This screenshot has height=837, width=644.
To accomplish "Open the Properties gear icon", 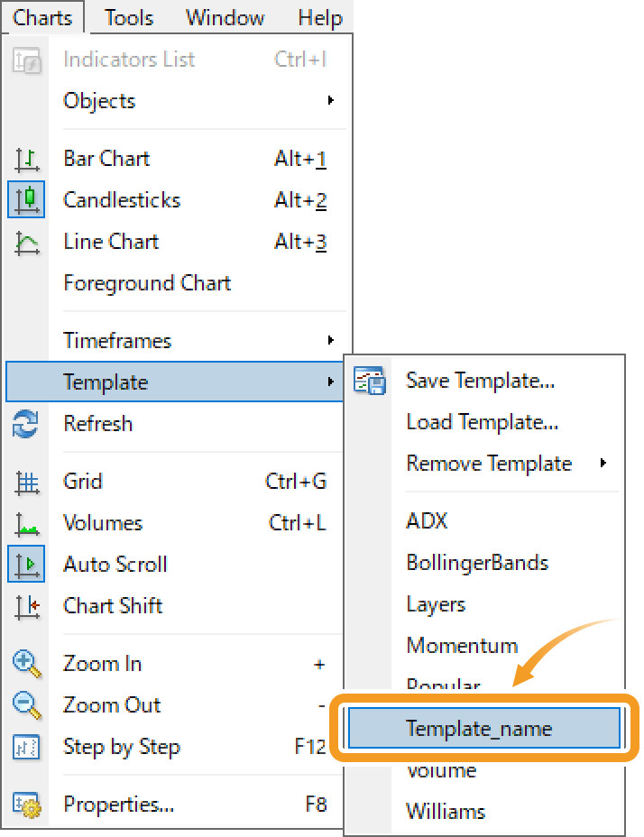I will [27, 805].
